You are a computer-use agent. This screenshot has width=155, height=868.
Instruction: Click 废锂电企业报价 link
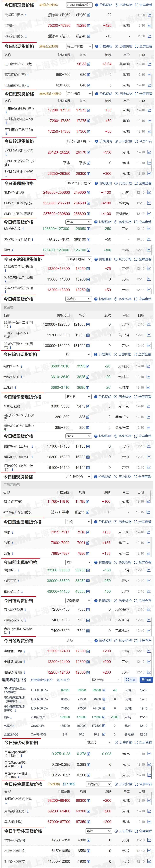41,680
